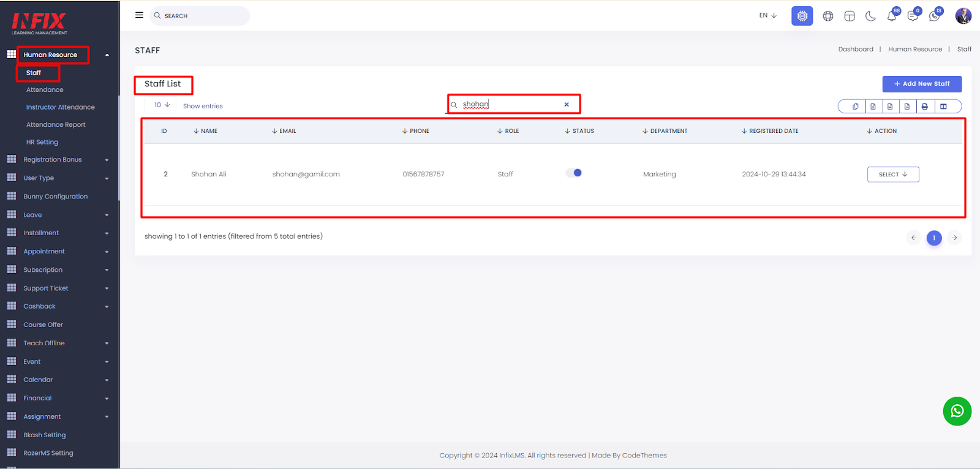Screen dimensions: 980x469
Task: Sort table by NAME column
Action: point(205,131)
